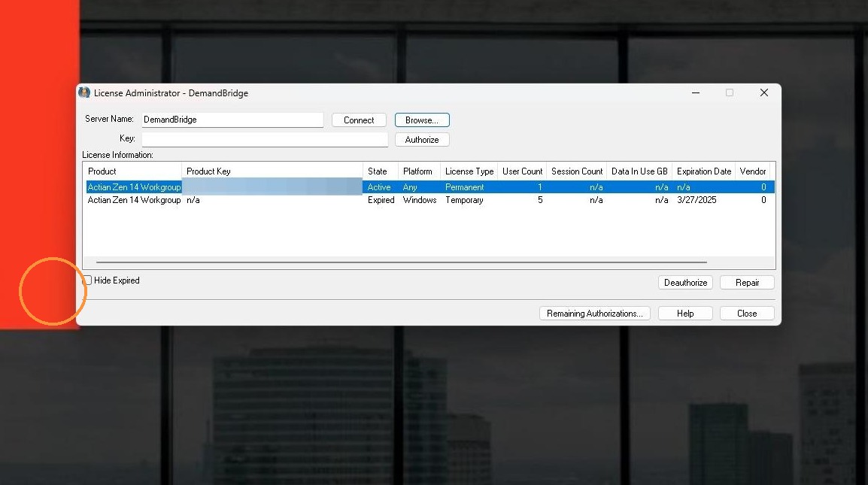
Task: Sort by the Session Count column header
Action: pos(577,171)
